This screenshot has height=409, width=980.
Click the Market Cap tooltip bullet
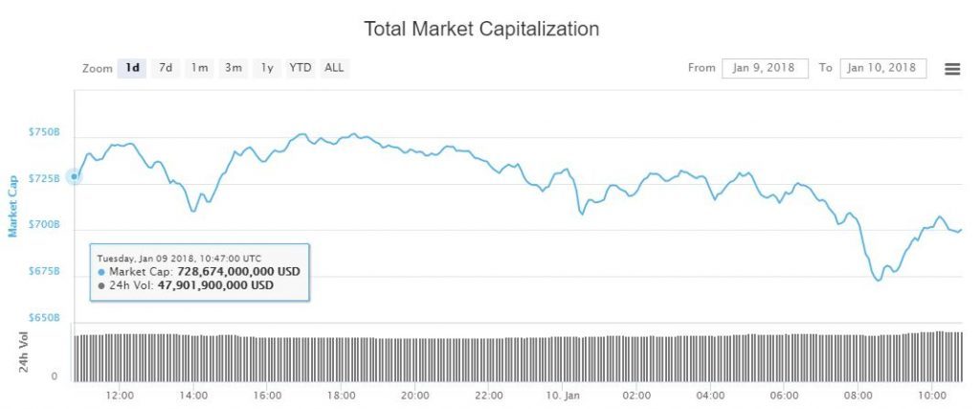pos(100,272)
